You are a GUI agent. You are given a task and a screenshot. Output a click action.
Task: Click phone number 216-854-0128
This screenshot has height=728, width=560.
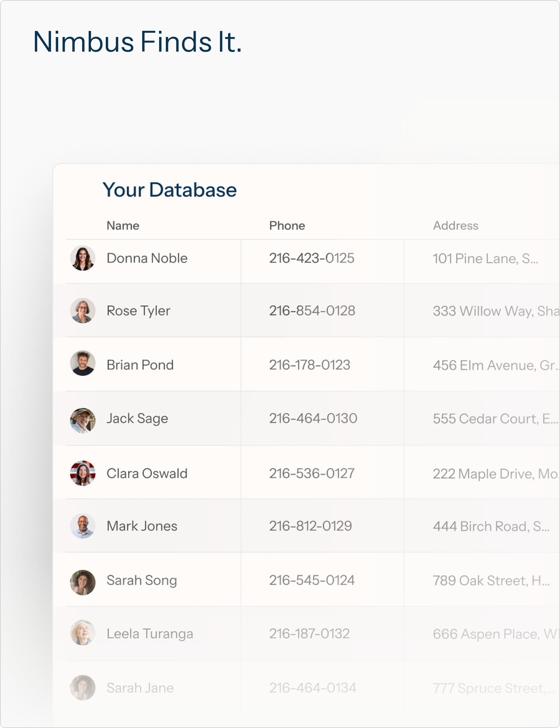point(312,311)
